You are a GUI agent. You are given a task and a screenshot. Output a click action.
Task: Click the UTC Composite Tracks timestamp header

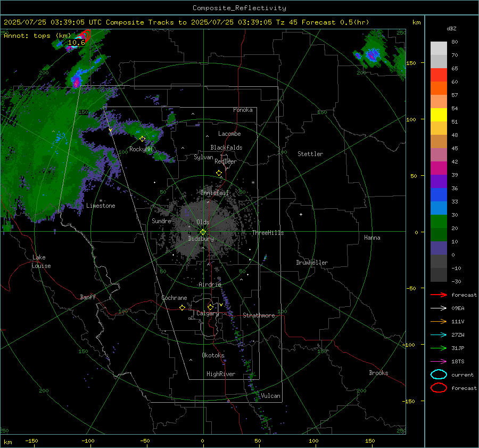pyautogui.click(x=186, y=22)
